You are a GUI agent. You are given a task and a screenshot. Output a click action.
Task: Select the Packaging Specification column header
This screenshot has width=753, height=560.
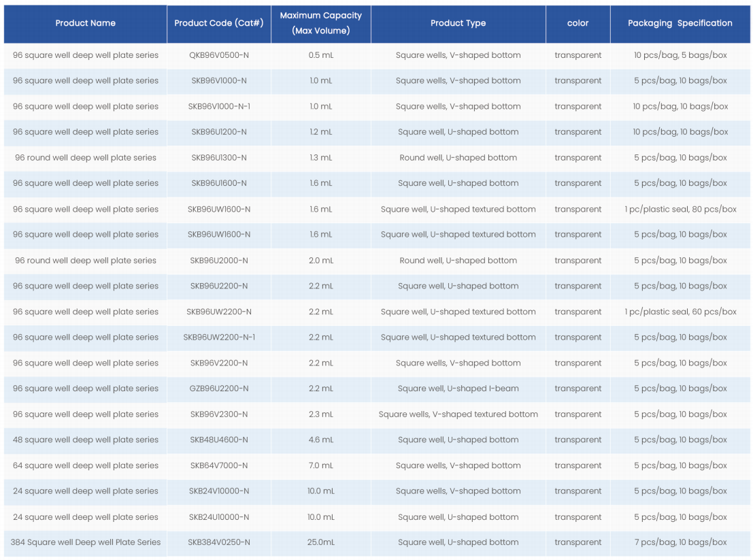point(680,23)
